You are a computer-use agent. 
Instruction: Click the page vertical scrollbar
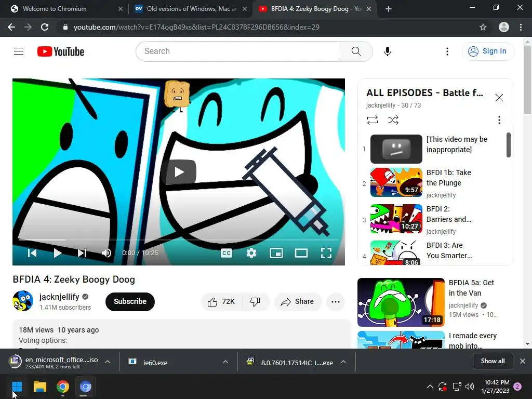pyautogui.click(x=527, y=80)
